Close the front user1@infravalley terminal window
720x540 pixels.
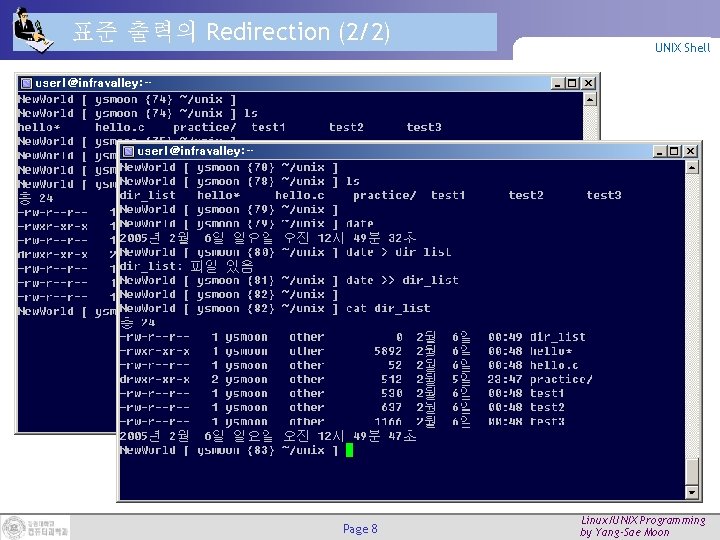tap(690, 151)
